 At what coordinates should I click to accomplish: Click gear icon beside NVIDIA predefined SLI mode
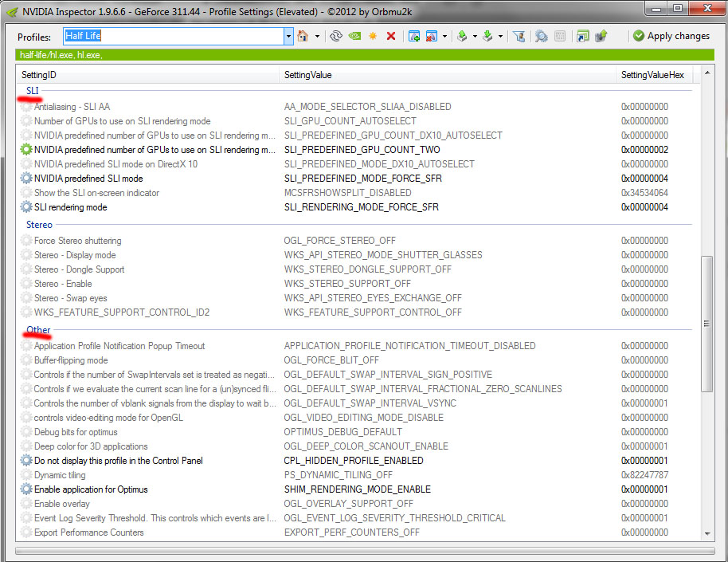tap(26, 179)
